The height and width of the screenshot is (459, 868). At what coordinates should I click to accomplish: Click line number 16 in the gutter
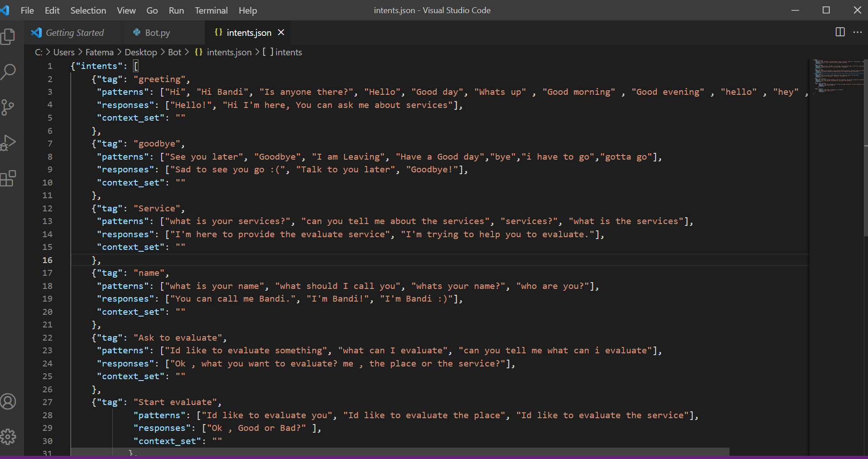(x=48, y=260)
